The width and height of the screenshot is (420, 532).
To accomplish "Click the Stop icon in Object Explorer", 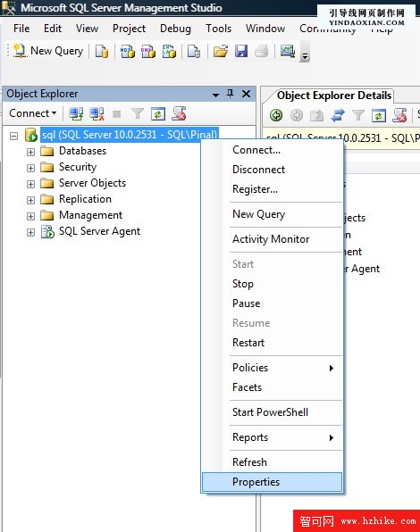I will pyautogui.click(x=117, y=114).
